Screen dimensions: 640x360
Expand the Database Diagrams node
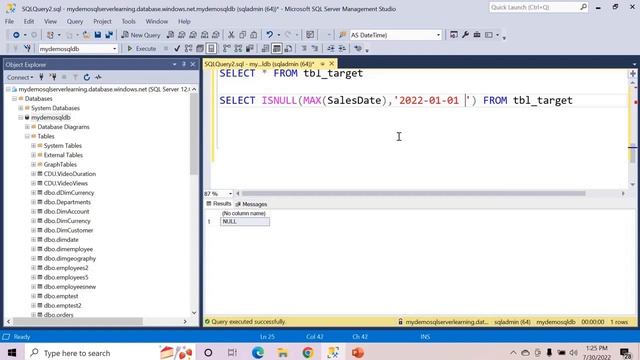coord(27,127)
